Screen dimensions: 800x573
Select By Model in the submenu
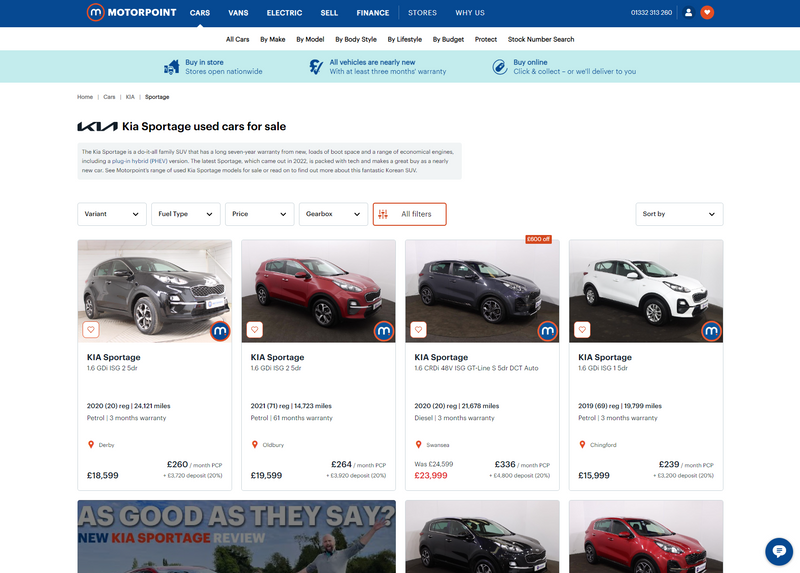(x=310, y=39)
